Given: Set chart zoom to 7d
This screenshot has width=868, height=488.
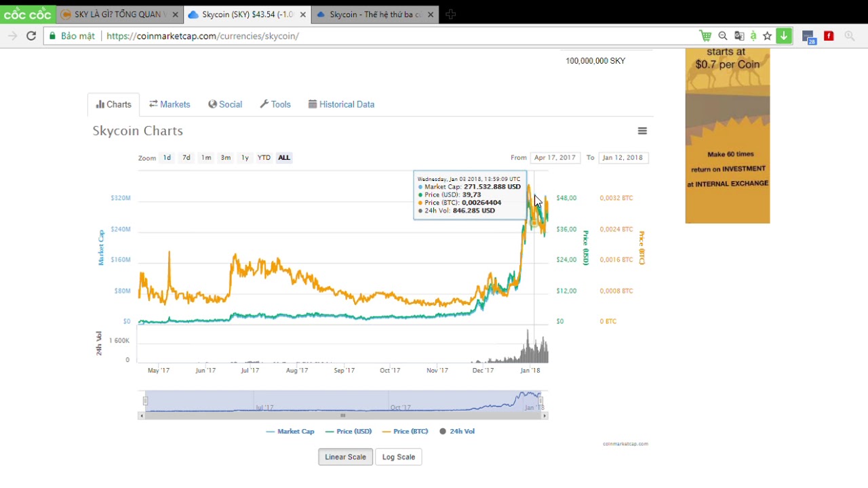Looking at the screenshot, I should coord(186,157).
